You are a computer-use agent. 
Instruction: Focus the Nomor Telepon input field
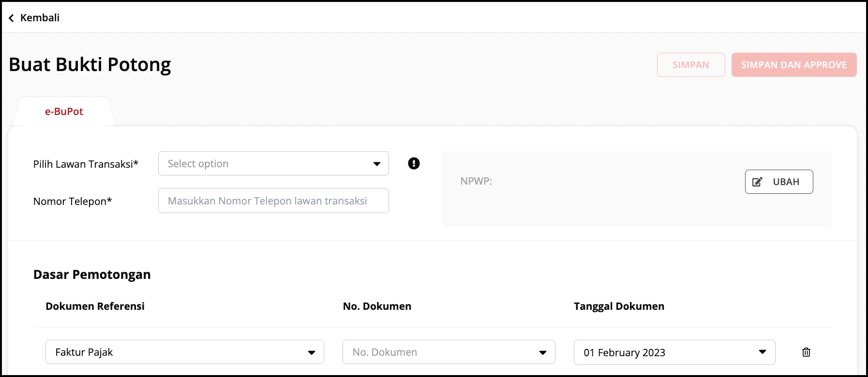point(273,201)
